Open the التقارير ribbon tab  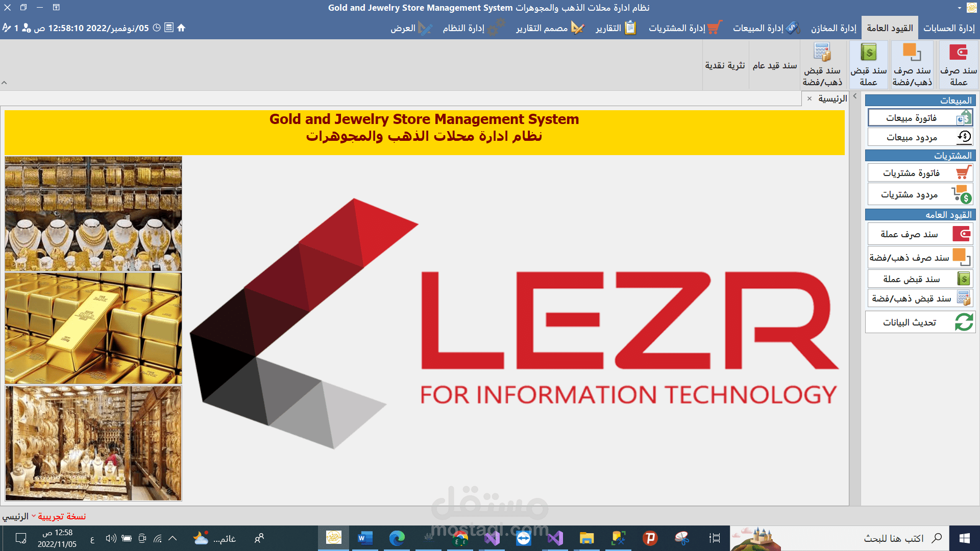[x=615, y=28]
